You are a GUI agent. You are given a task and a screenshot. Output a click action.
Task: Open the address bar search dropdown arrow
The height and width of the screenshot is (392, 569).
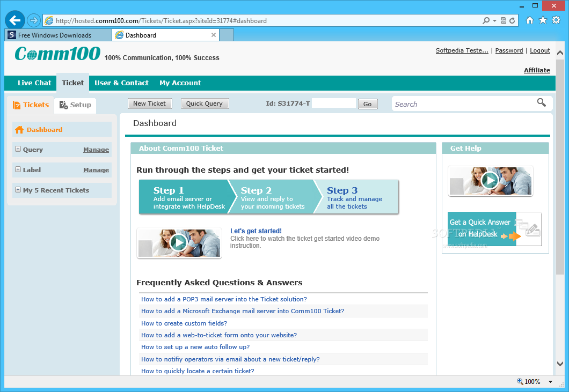point(494,21)
